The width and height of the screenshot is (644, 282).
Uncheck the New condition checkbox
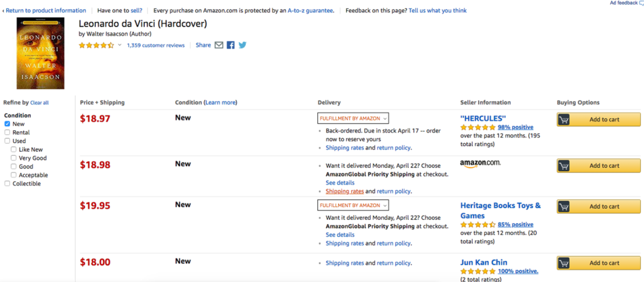(x=7, y=124)
